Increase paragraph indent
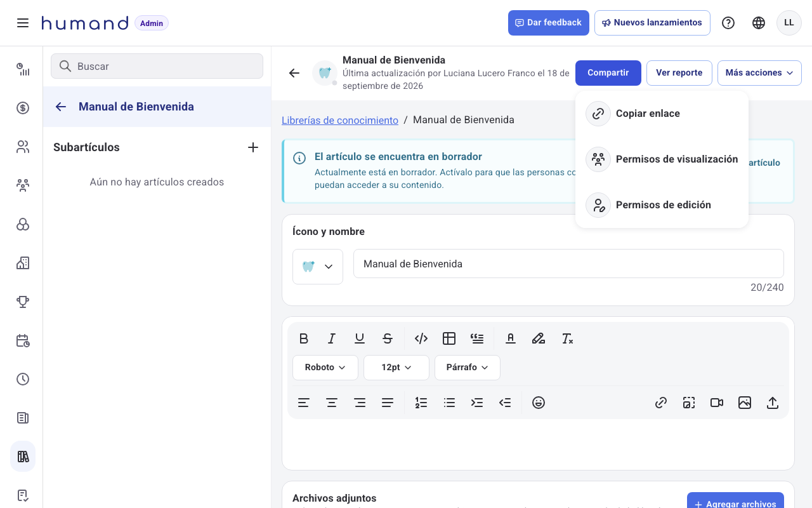The image size is (812, 508). 477,403
